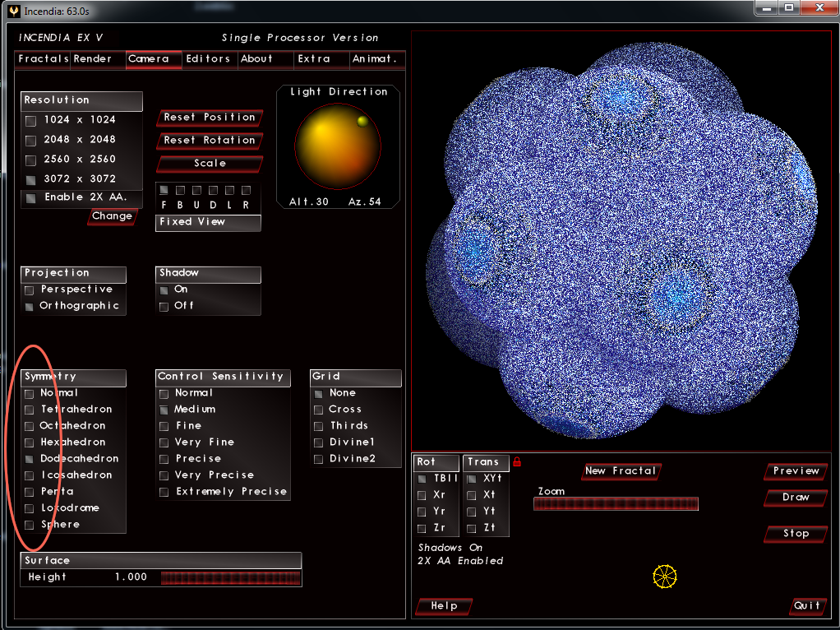The width and height of the screenshot is (840, 630).
Task: Click the New Fractal button
Action: pyautogui.click(x=621, y=471)
